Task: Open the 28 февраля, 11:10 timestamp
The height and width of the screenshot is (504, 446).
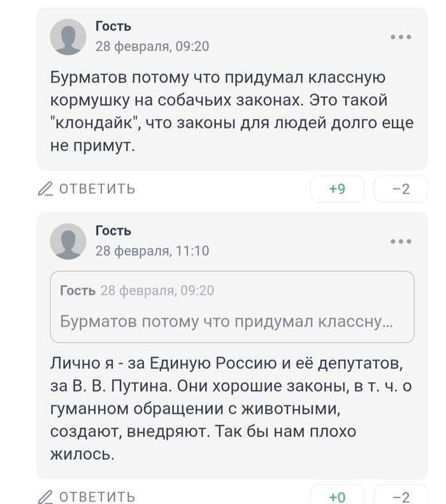Action: click(x=152, y=250)
